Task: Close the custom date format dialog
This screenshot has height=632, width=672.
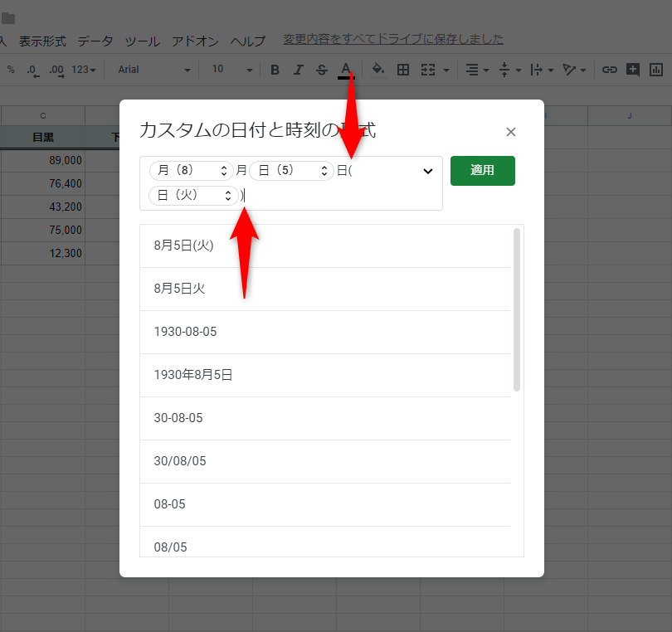Action: 510,132
